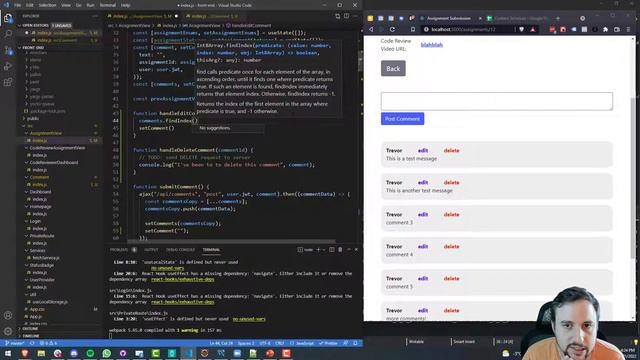Screen dimensions: 640x360
Task: Open the Selection menu
Action: click(x=47, y=5)
